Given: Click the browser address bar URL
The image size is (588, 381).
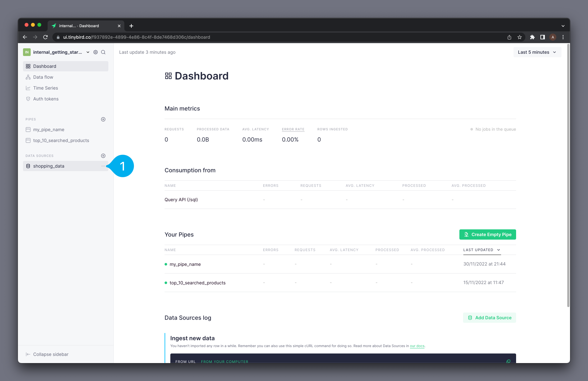Looking at the screenshot, I should [137, 37].
